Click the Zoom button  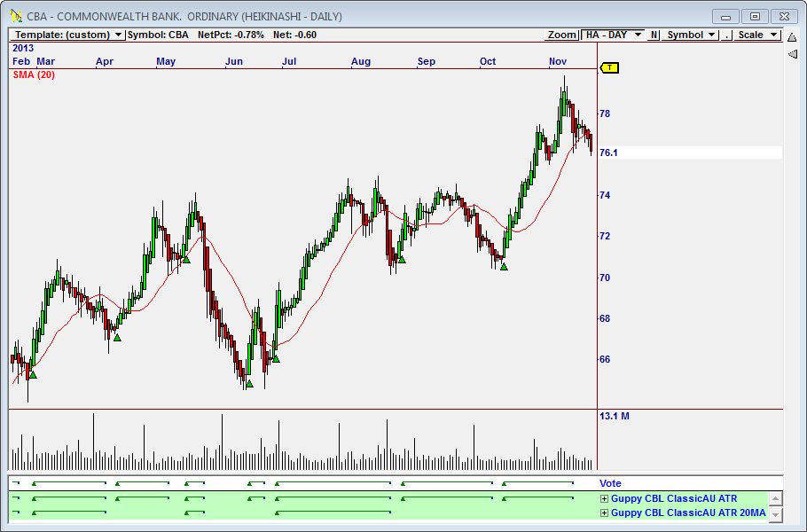pyautogui.click(x=561, y=35)
